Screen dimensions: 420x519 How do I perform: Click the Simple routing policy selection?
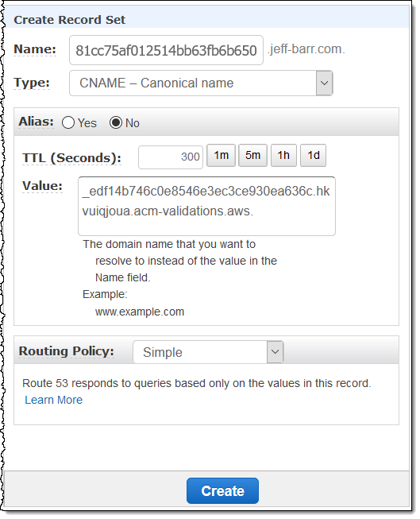point(208,352)
